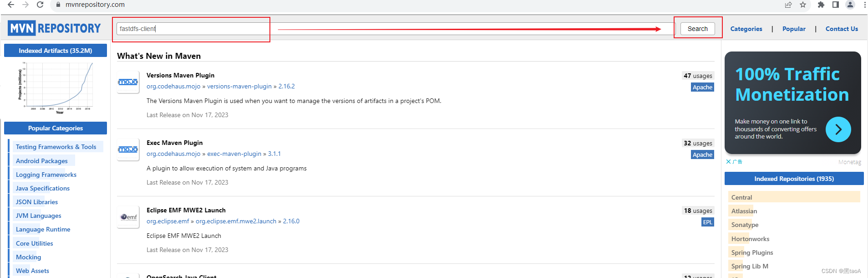868x278 pixels.
Task: Open Testing Frameworks & Tools category
Action: pos(56,147)
